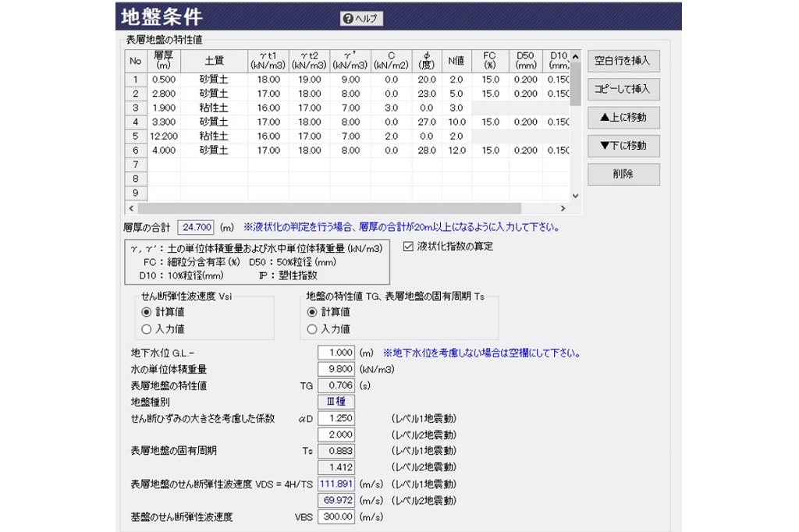Select 計算値 for 地盤の特性値 TG
This screenshot has width=799, height=532.
(312, 312)
